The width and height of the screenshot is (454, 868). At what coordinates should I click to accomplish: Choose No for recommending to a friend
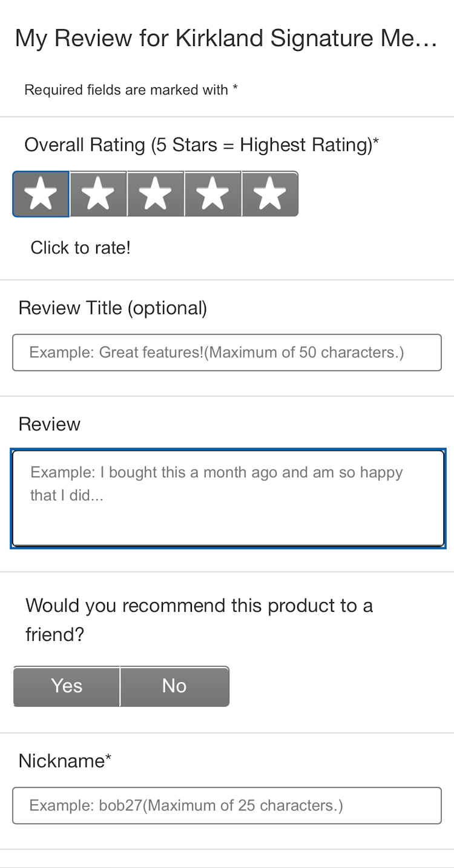tap(174, 686)
